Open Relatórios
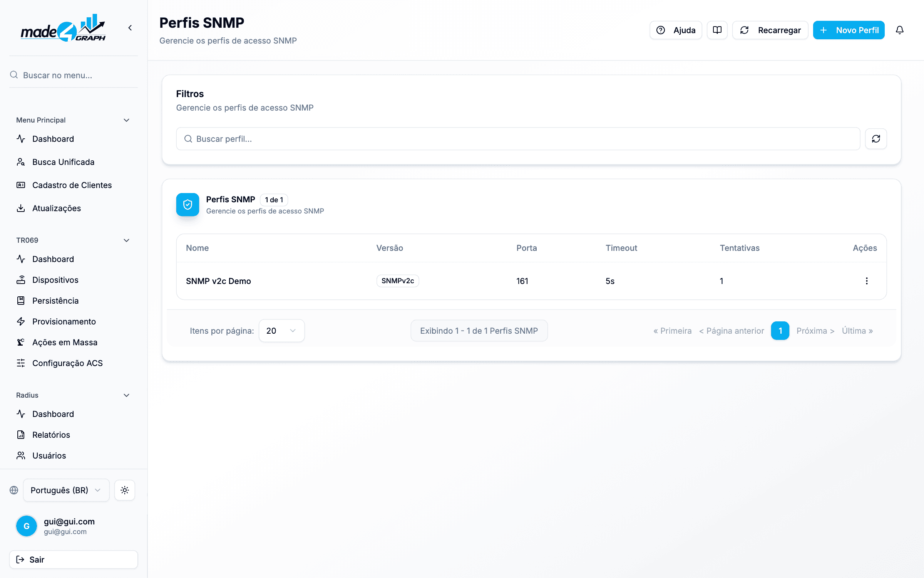Screen dimensions: 924x578 [x=73, y=435]
